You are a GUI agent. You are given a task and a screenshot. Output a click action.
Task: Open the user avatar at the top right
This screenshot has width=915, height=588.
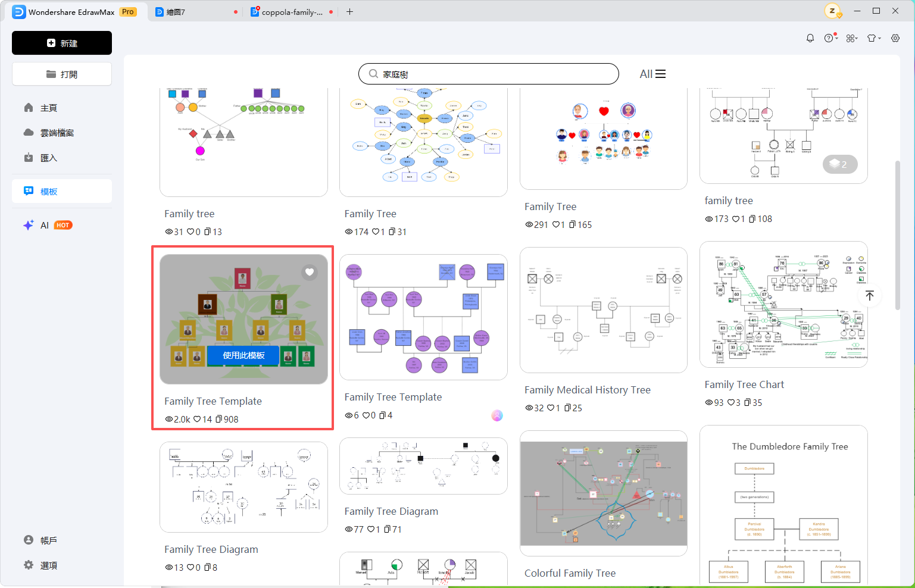(832, 11)
